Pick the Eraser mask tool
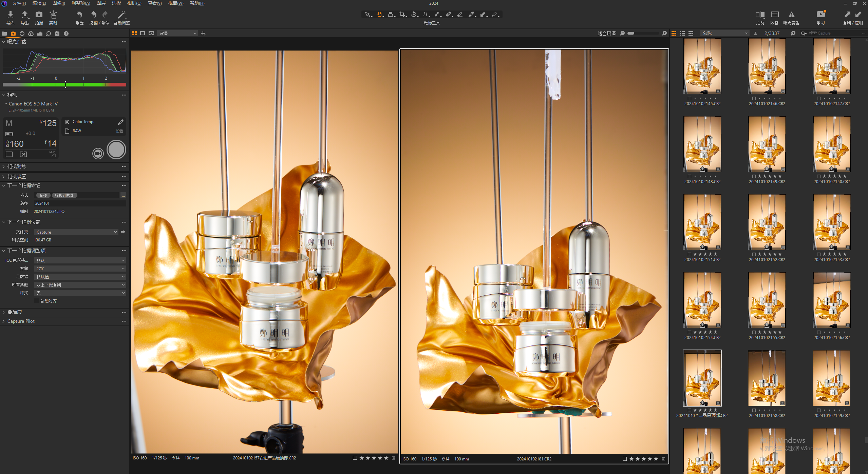868x474 pixels. pyautogui.click(x=460, y=14)
